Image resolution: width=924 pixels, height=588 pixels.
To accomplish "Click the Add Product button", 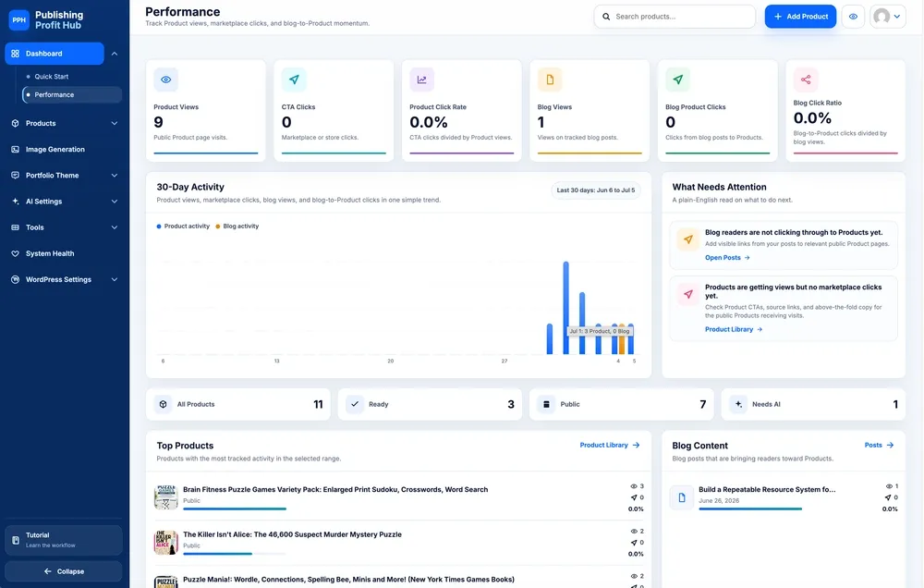I will point(800,17).
